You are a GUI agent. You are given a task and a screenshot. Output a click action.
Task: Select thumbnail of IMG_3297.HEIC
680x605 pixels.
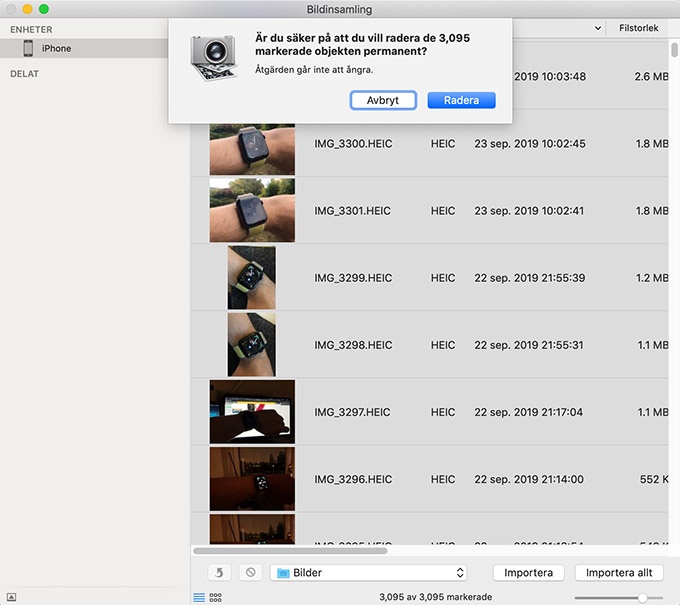252,411
